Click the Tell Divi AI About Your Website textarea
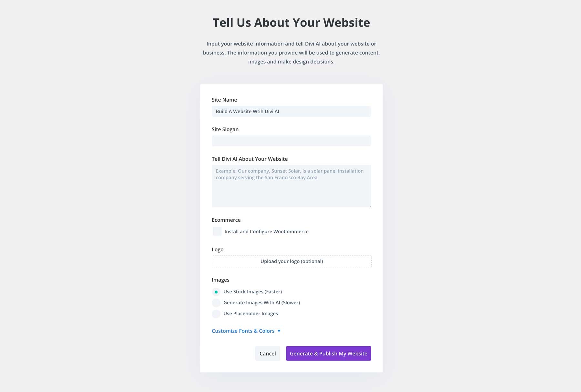 click(291, 186)
